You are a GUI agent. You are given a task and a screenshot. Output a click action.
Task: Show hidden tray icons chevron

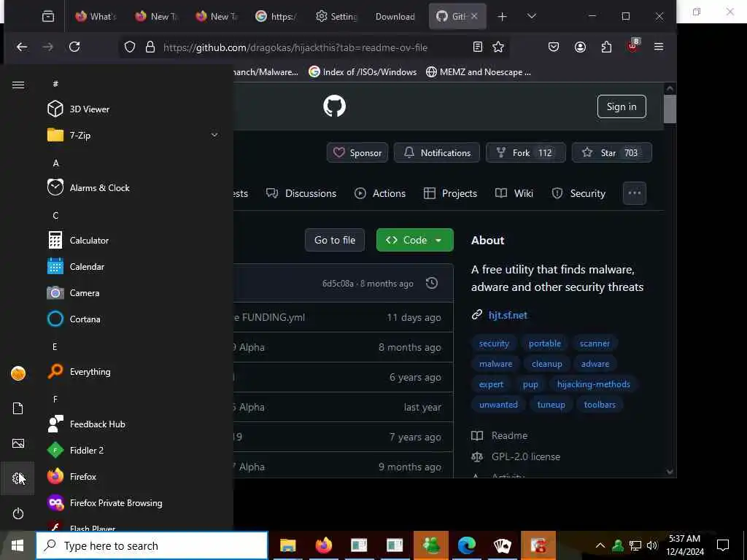click(x=600, y=545)
